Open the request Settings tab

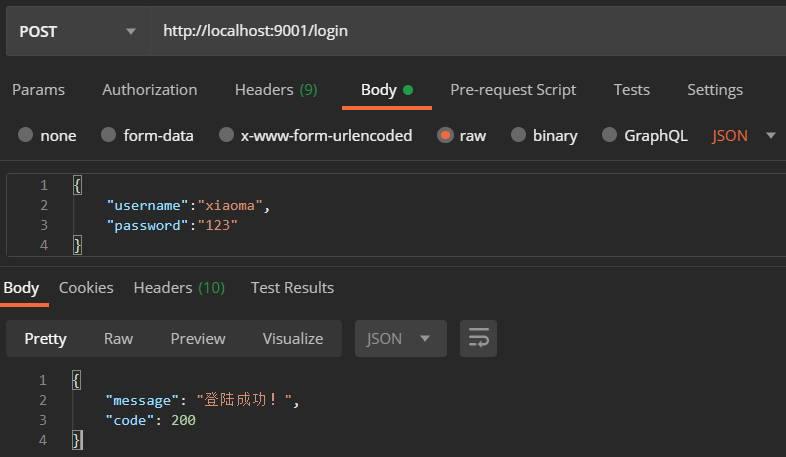coord(714,89)
